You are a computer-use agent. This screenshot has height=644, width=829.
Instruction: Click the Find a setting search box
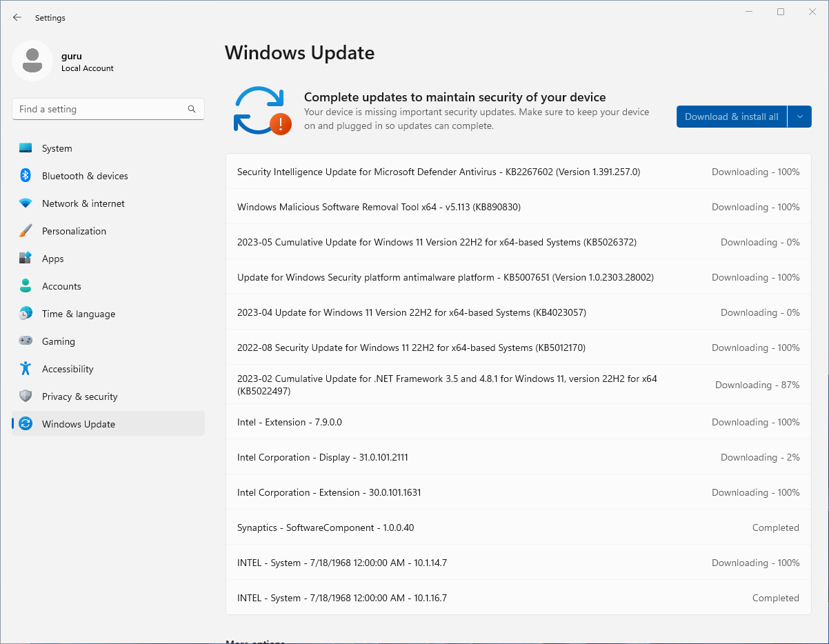pyautogui.click(x=108, y=109)
